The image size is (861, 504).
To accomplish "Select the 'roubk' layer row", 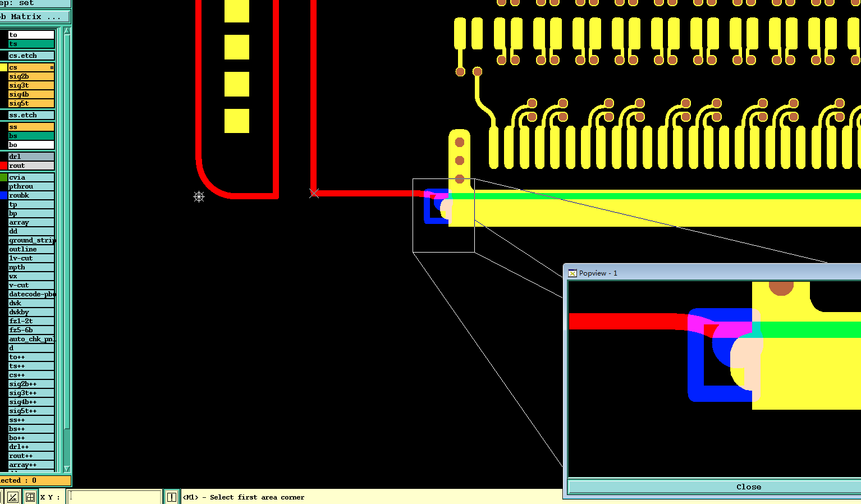I will point(31,195).
